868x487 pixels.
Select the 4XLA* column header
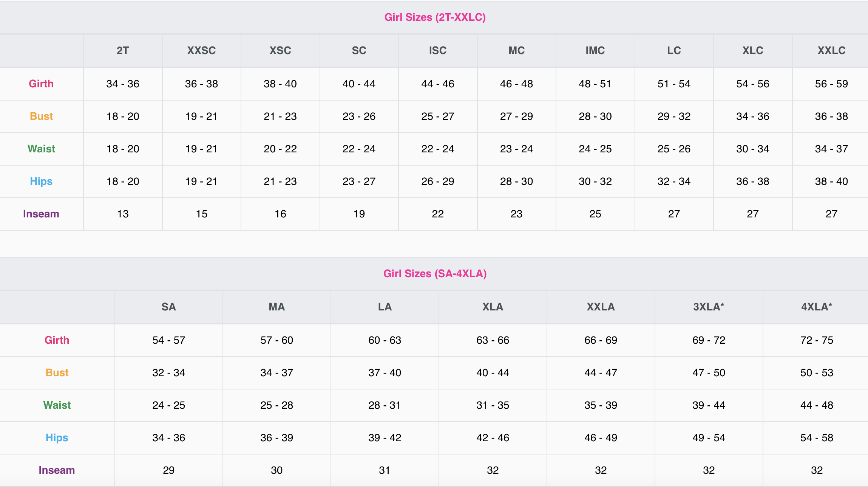pos(817,307)
